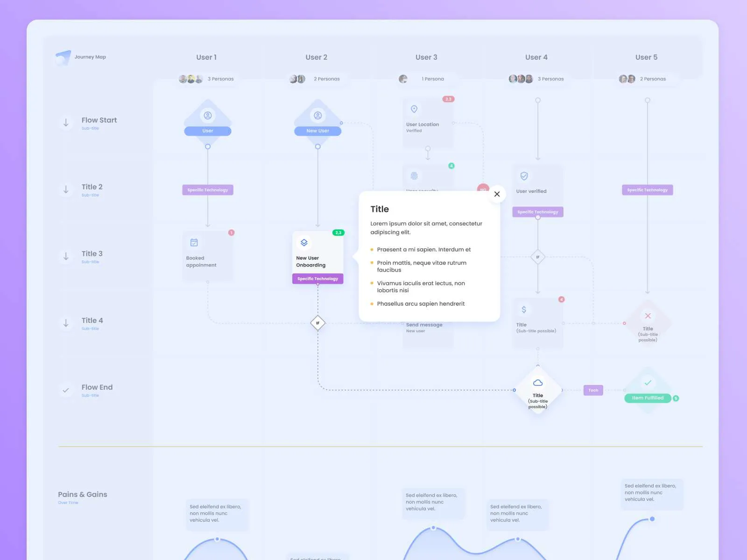The image size is (747, 560).
Task: Open the 3 Personas avatar group under User 1
Action: click(190, 78)
